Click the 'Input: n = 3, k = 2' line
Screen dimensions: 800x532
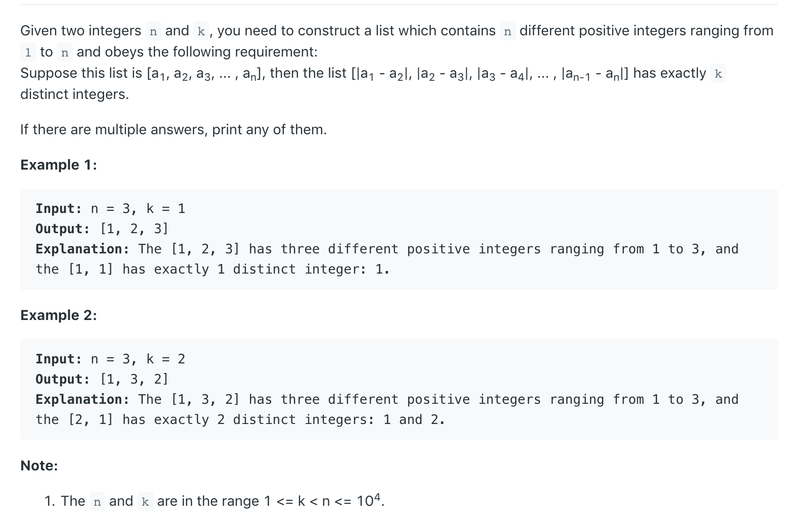pos(110,359)
